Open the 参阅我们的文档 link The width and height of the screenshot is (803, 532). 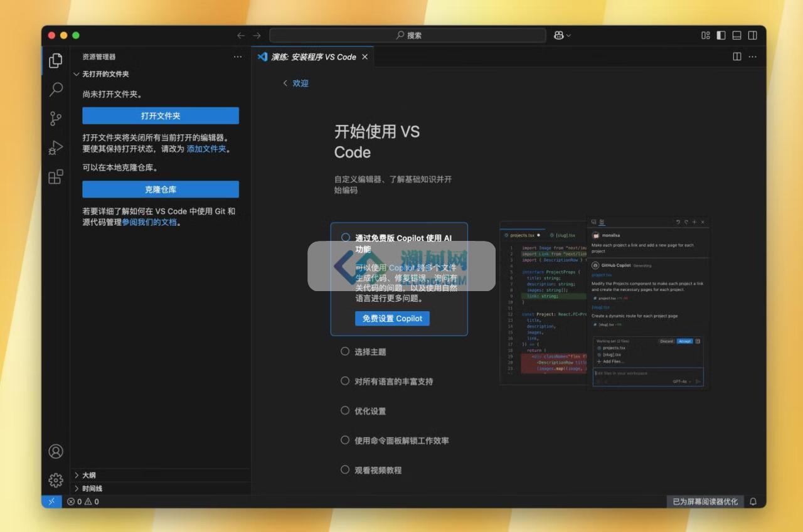149,222
